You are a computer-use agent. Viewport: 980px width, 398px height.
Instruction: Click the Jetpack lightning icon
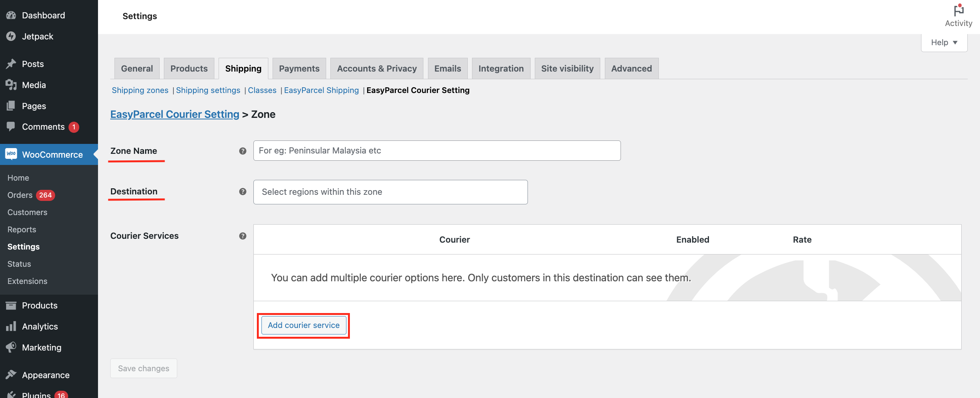(x=11, y=36)
